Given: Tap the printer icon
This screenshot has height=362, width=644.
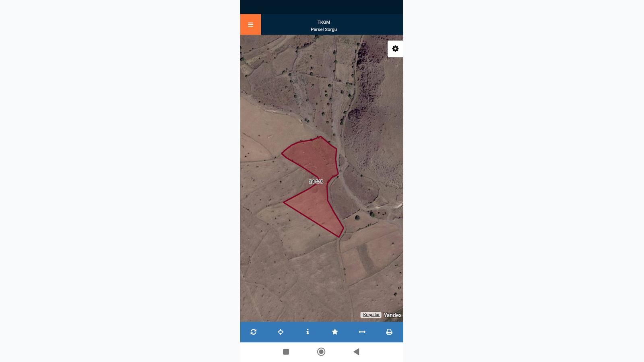Looking at the screenshot, I should tap(389, 332).
